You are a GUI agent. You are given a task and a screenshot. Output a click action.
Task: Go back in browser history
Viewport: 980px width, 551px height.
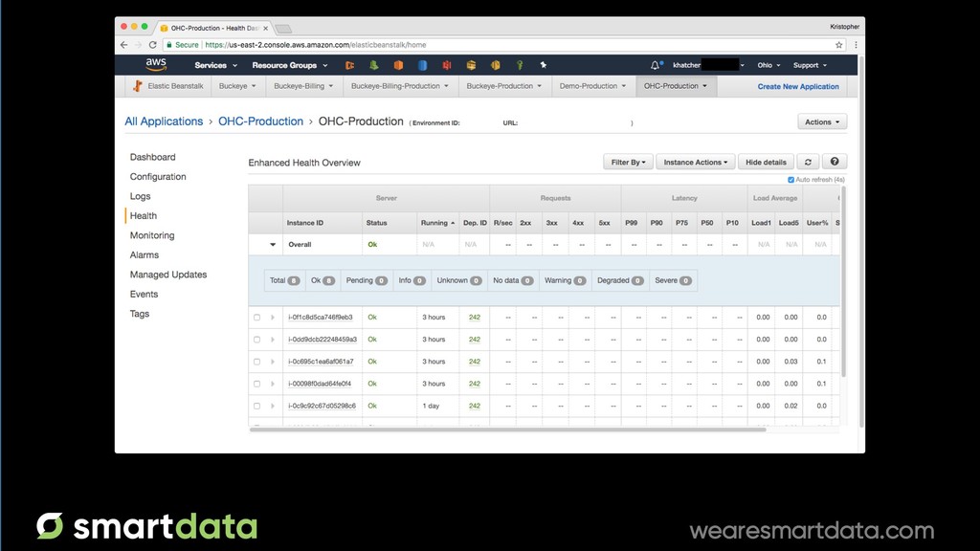(x=123, y=45)
